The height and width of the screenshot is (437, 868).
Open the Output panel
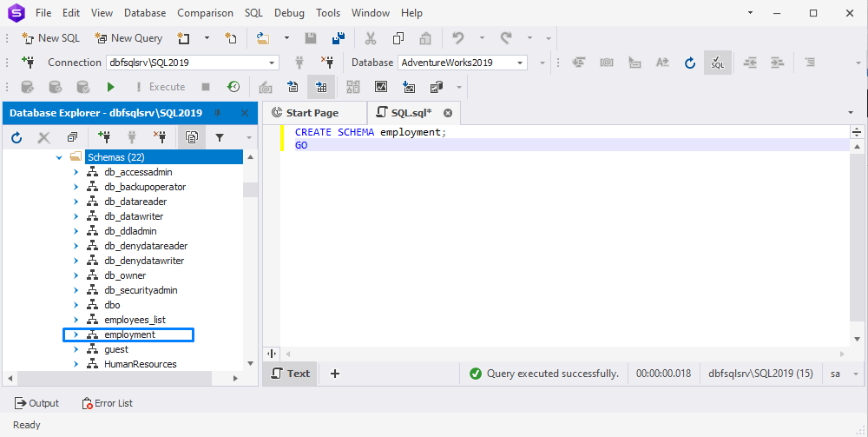(x=36, y=403)
